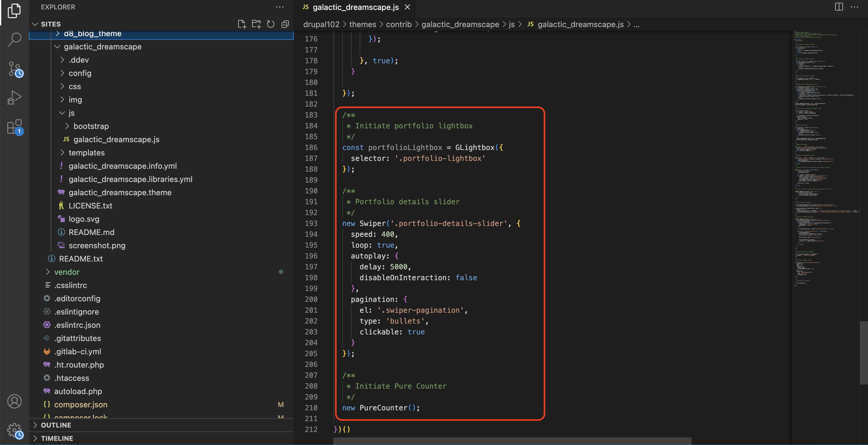Open Run and Debug view
Image resolution: width=868 pixels, height=445 pixels.
(x=14, y=98)
